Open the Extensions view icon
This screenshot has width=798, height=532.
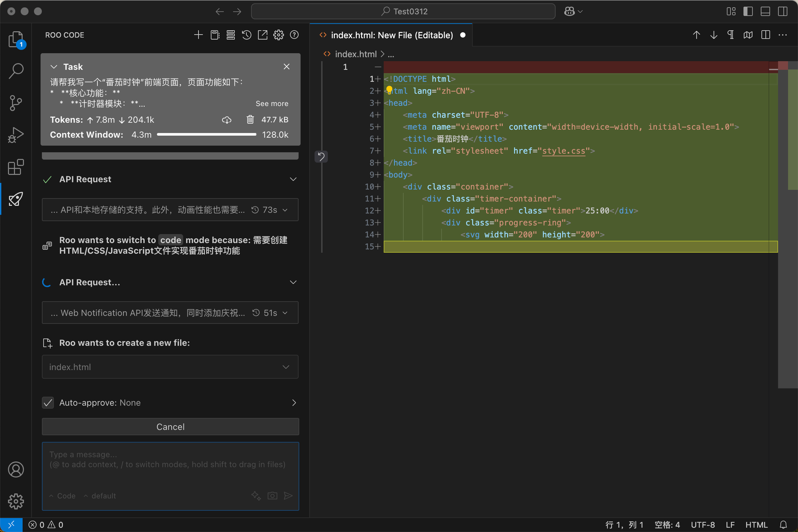pyautogui.click(x=16, y=167)
